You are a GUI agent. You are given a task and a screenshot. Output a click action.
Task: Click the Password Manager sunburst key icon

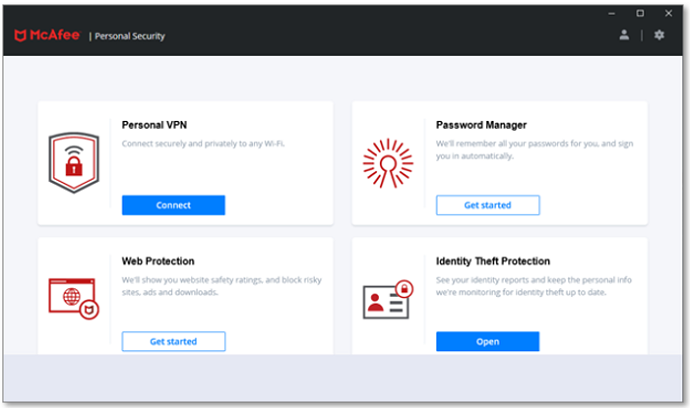(388, 163)
